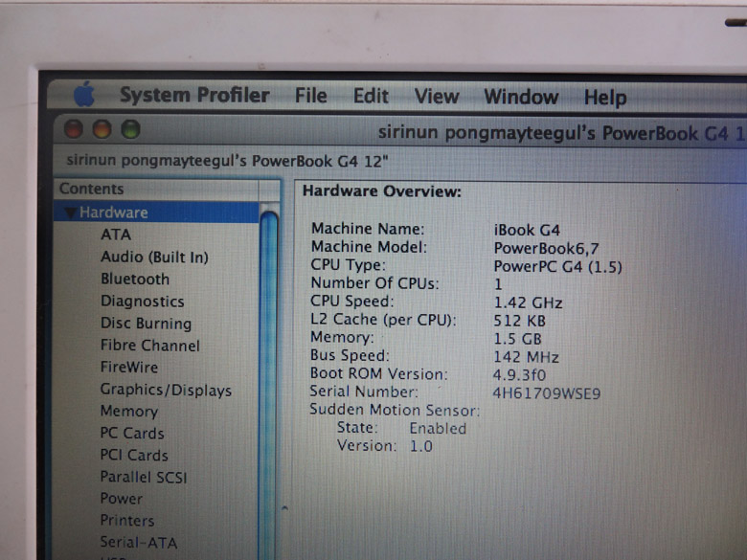This screenshot has width=747, height=560.
Task: Collapse the Hardware disclosure triangle
Action: coord(71,213)
